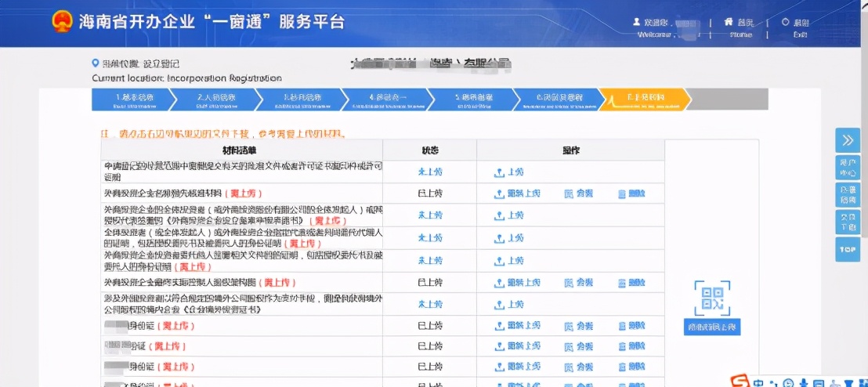View the 实际控制人股权架构图 file
This screenshot has width=868, height=387.
(578, 283)
